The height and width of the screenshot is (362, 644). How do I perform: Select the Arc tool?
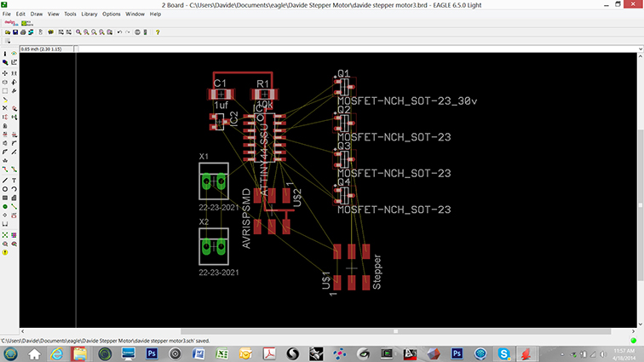(x=14, y=189)
